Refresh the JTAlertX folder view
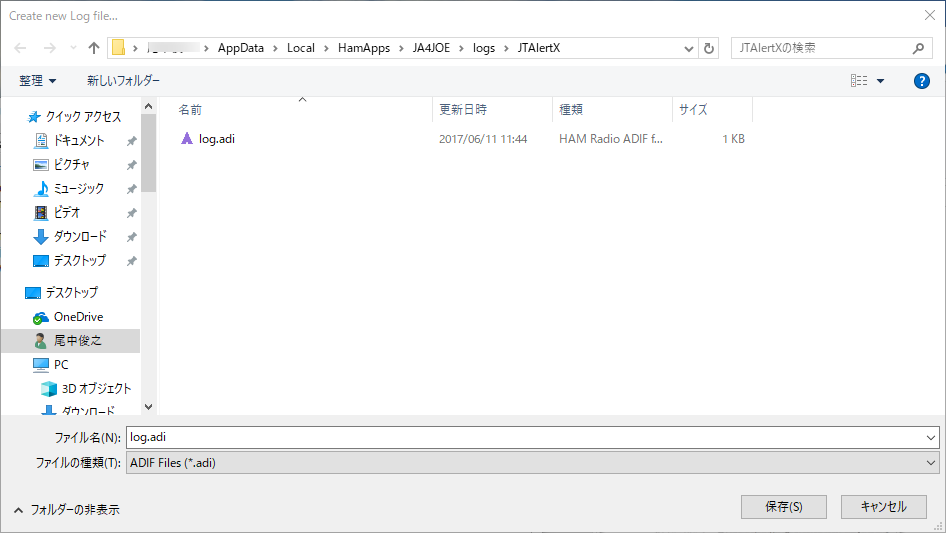 click(709, 48)
